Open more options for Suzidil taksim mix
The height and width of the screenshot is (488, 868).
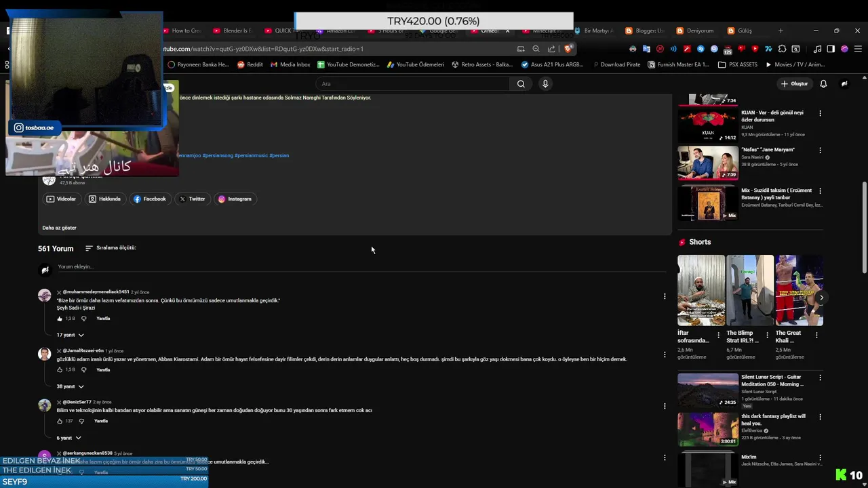[820, 191]
